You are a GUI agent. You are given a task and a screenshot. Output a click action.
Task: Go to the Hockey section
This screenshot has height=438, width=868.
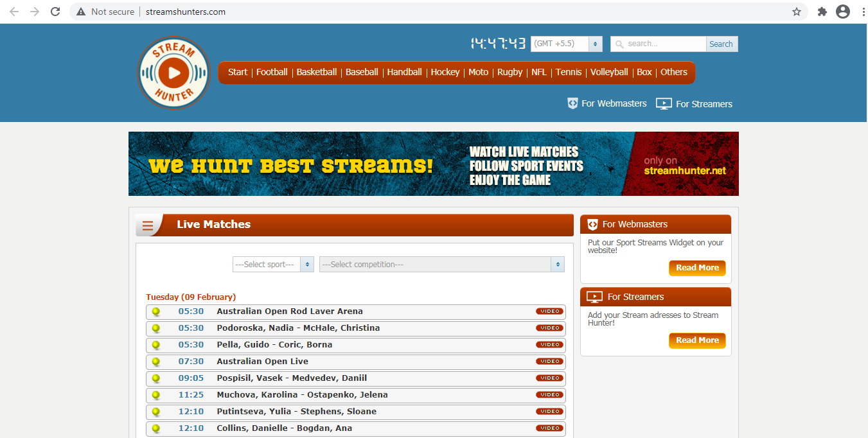click(x=445, y=72)
